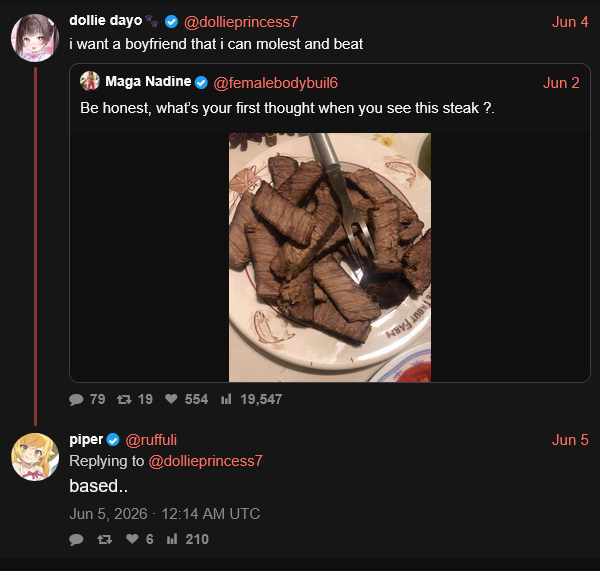Click the retweet icon under piper's reply
This screenshot has height=571, width=600.
[x=104, y=540]
